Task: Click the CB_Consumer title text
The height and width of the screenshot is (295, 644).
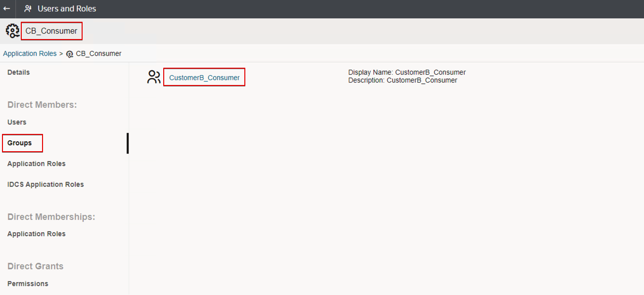Action: tap(51, 31)
